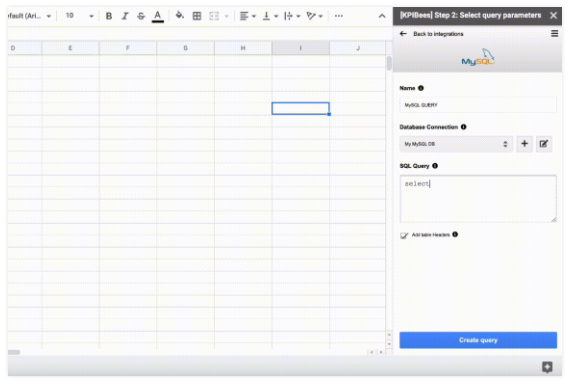Toggle the Add table Headers checkbox

pos(404,235)
